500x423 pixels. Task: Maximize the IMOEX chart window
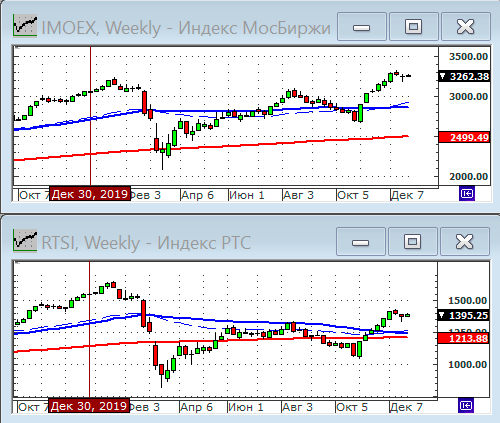(414, 27)
